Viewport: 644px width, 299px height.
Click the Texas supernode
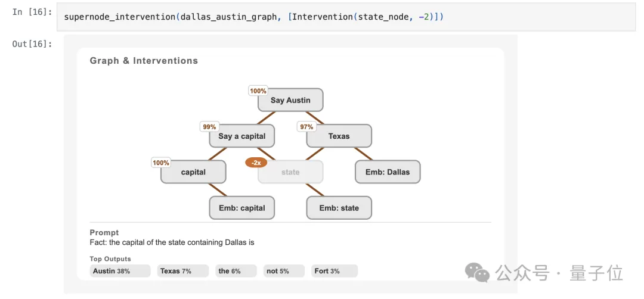tap(339, 136)
